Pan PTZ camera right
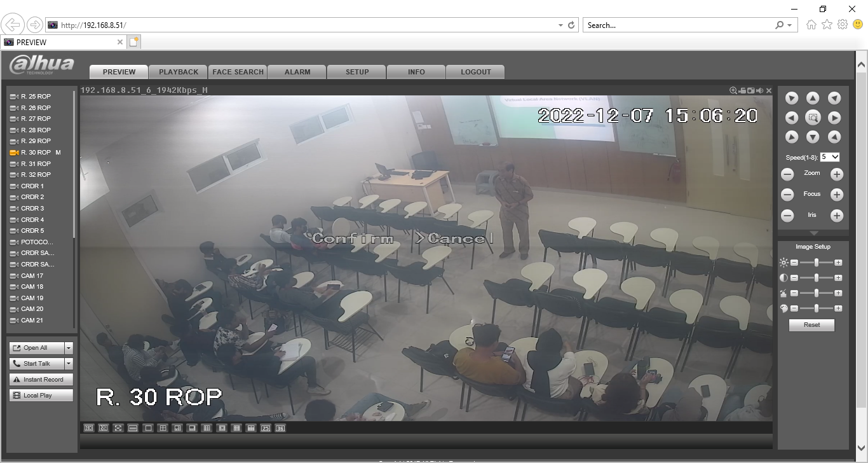 point(834,118)
